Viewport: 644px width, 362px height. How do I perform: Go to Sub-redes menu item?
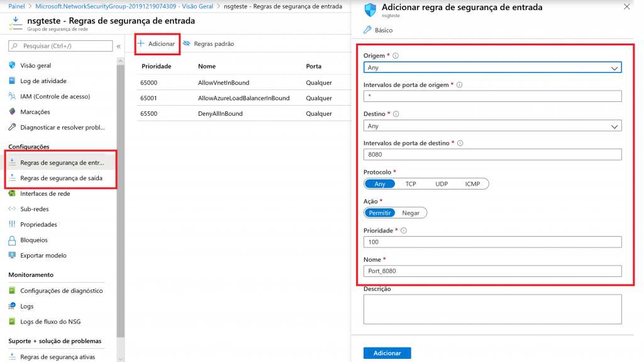click(x=35, y=209)
